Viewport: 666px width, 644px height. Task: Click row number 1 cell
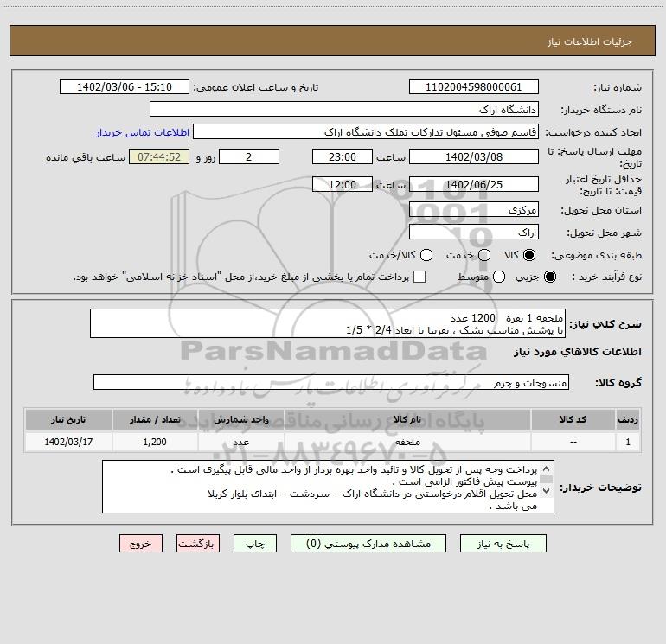click(x=628, y=442)
